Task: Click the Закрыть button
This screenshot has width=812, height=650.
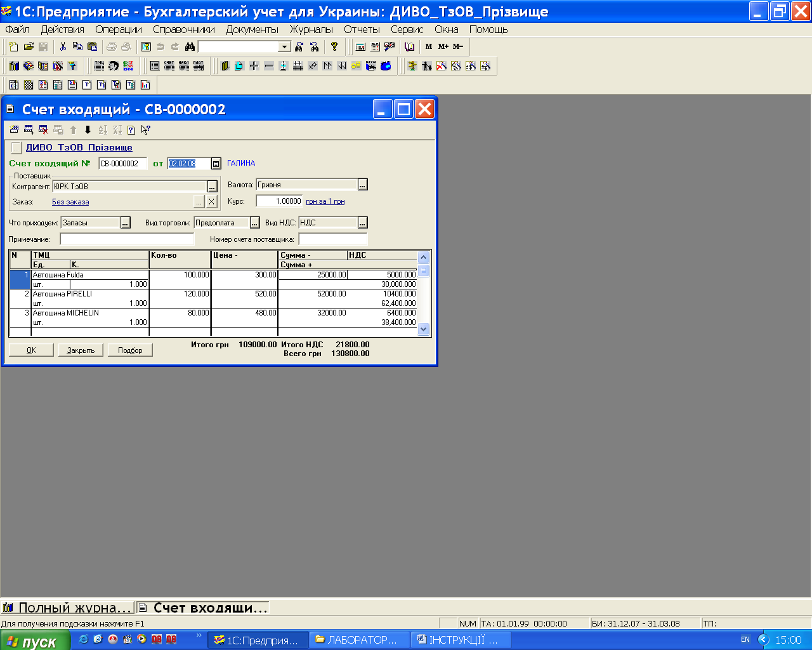Action: [x=81, y=350]
